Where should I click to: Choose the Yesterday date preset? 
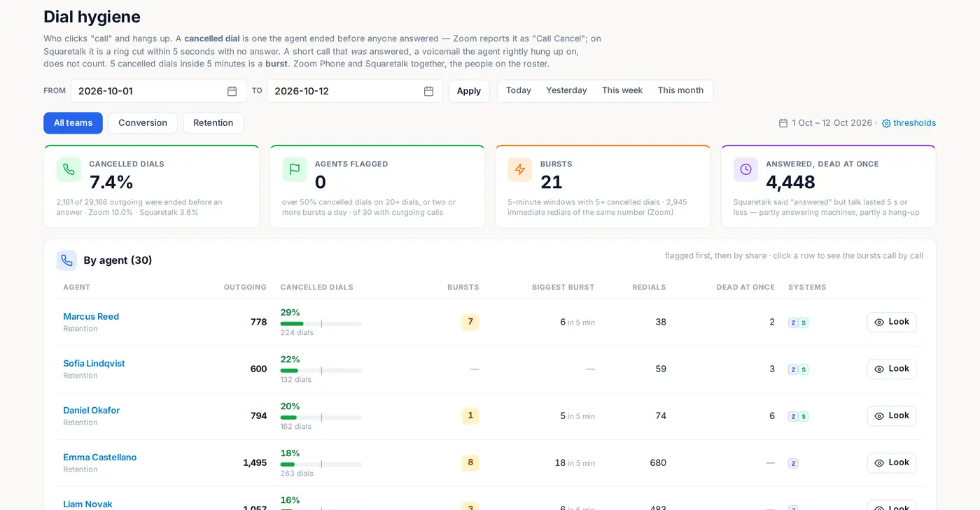pyautogui.click(x=566, y=91)
